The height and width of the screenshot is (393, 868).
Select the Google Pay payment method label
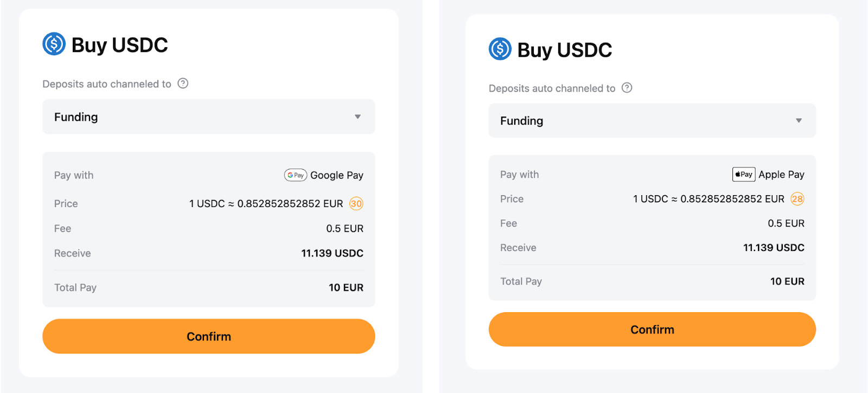click(x=336, y=175)
